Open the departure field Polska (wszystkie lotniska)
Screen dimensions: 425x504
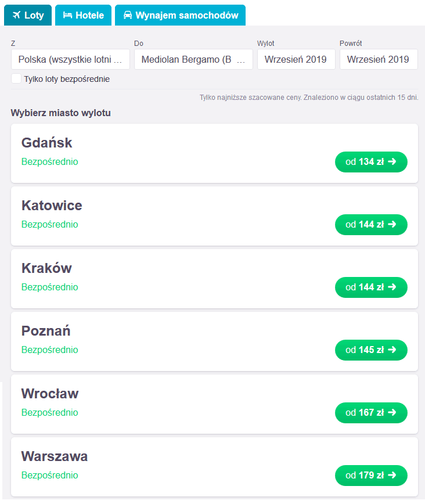[x=70, y=59]
